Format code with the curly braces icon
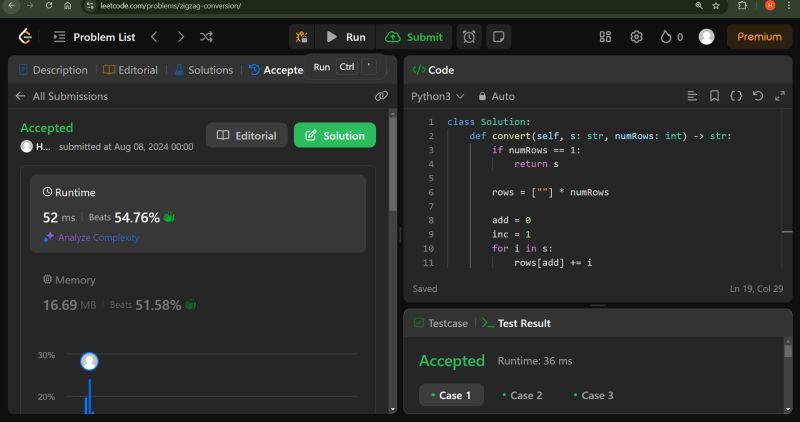This screenshot has height=422, width=800. 736,96
